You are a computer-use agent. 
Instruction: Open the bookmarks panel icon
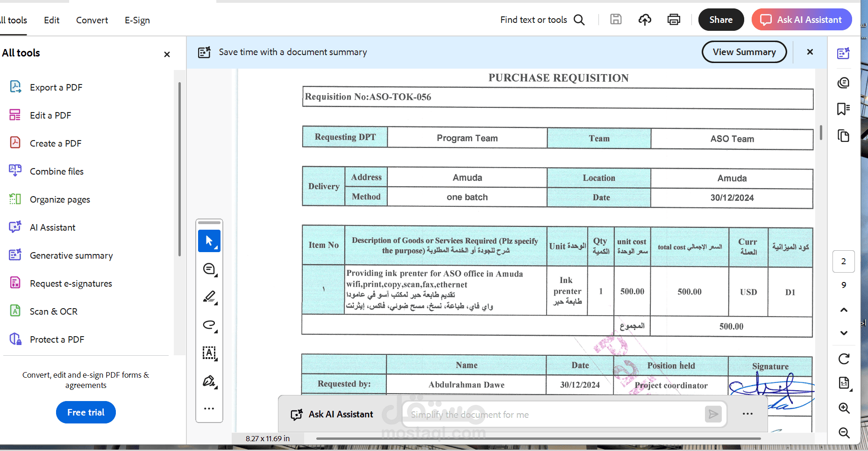pos(843,109)
